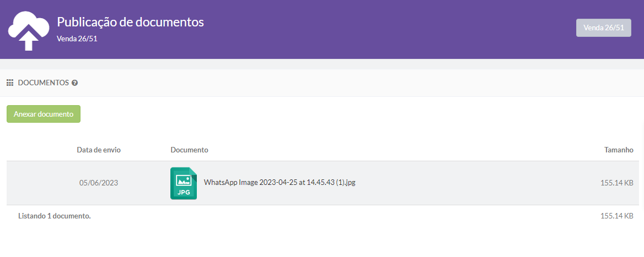
Task: Click the blank white space beside Anexar documento
Action: tap(331, 114)
